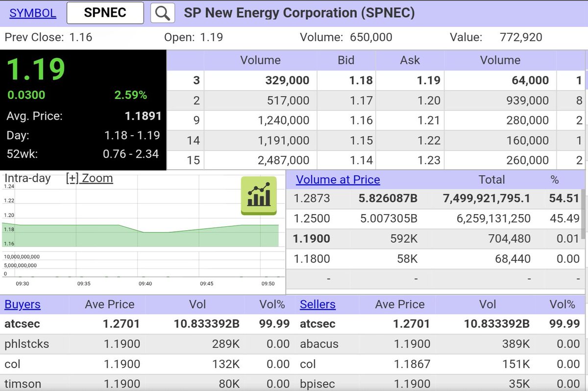Click buyer volume 289K

click(x=226, y=344)
